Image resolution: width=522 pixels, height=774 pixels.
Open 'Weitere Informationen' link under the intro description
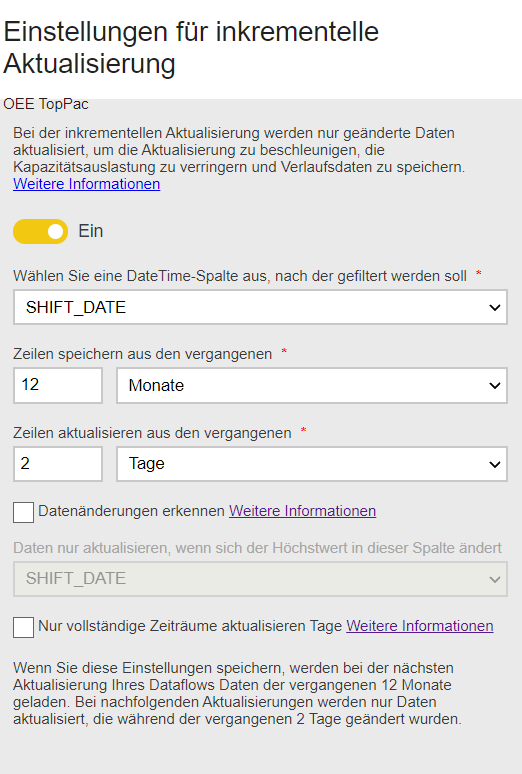(x=86, y=184)
